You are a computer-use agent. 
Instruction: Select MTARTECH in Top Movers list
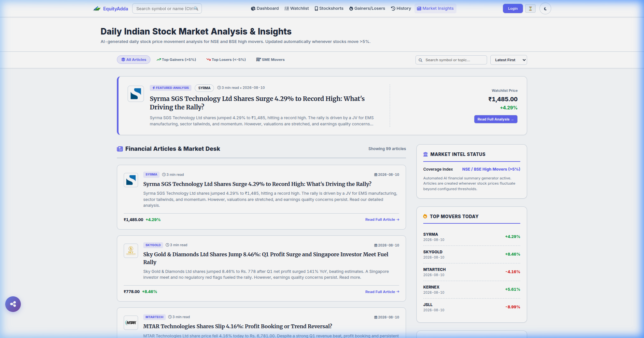pyautogui.click(x=472, y=272)
